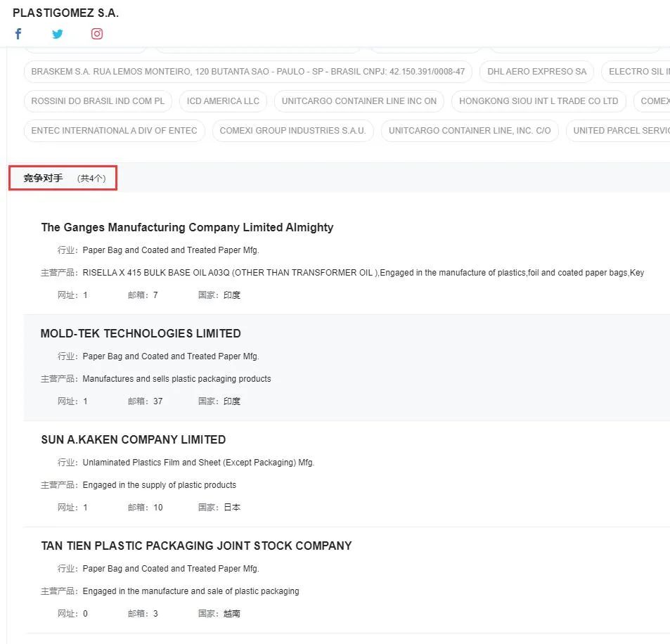Open the Instagram icon link
The image size is (670, 644).
click(x=97, y=34)
